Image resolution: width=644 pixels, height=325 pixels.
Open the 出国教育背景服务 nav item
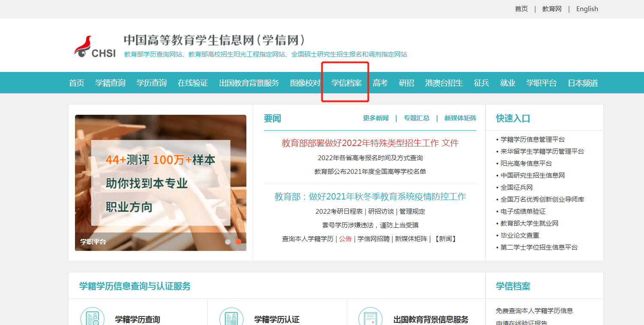click(x=249, y=83)
